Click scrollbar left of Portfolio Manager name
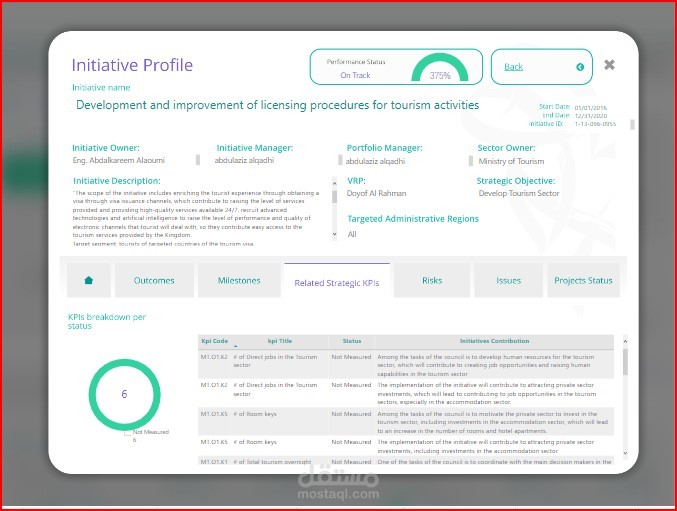 click(x=340, y=160)
